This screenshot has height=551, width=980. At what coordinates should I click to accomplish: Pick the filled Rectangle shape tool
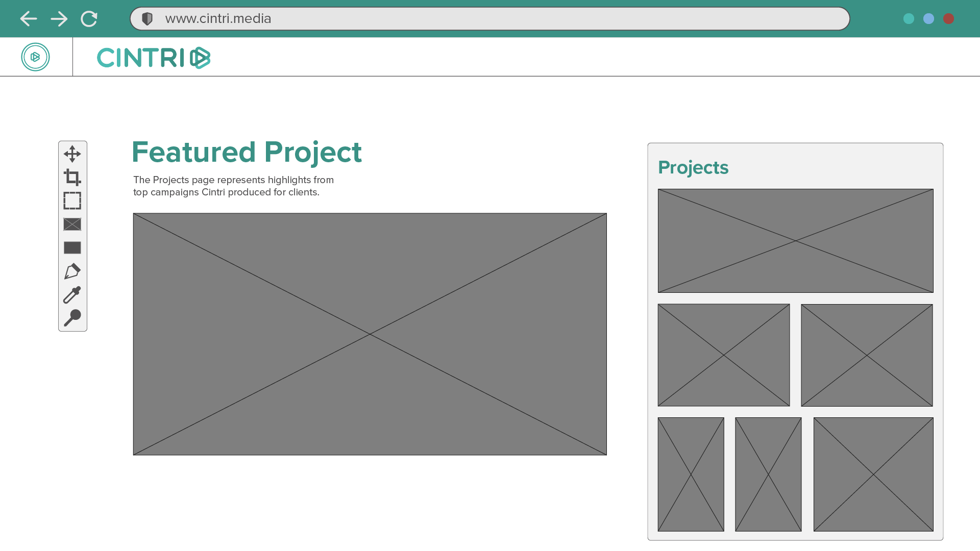(72, 247)
